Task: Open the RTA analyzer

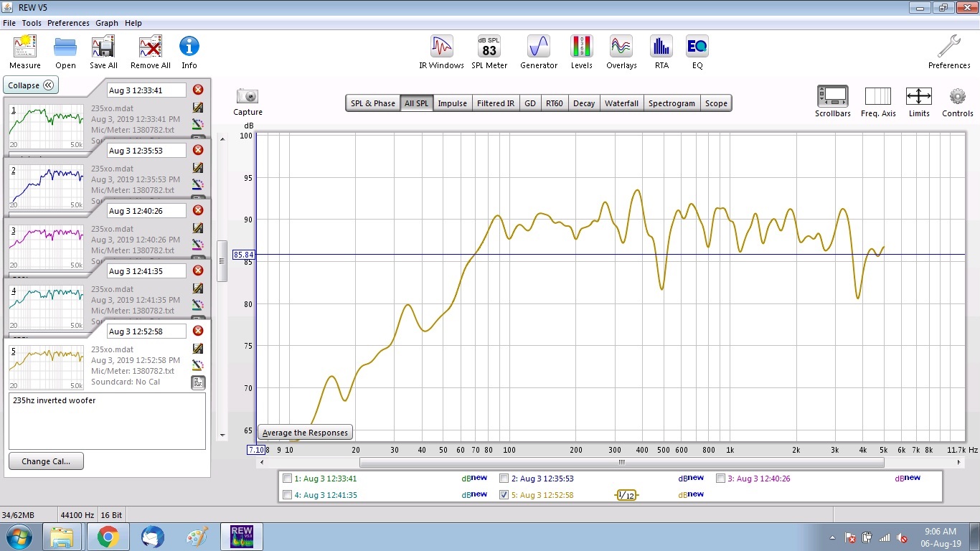Action: pos(661,47)
